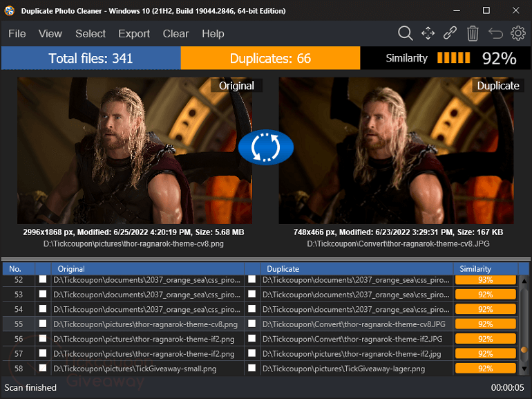Screen dimensions: 532x399
Task: Open the File menu
Action: coord(17,34)
